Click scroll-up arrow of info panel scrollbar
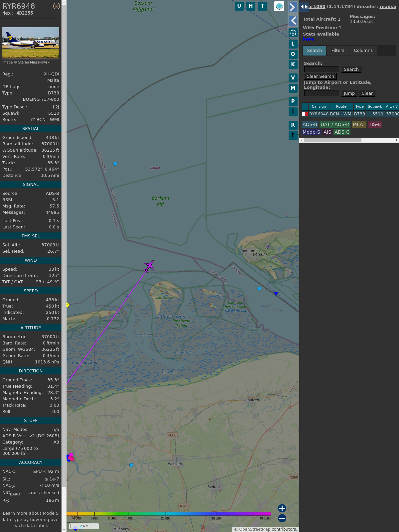This screenshot has height=532, width=399. (x=64, y=3)
